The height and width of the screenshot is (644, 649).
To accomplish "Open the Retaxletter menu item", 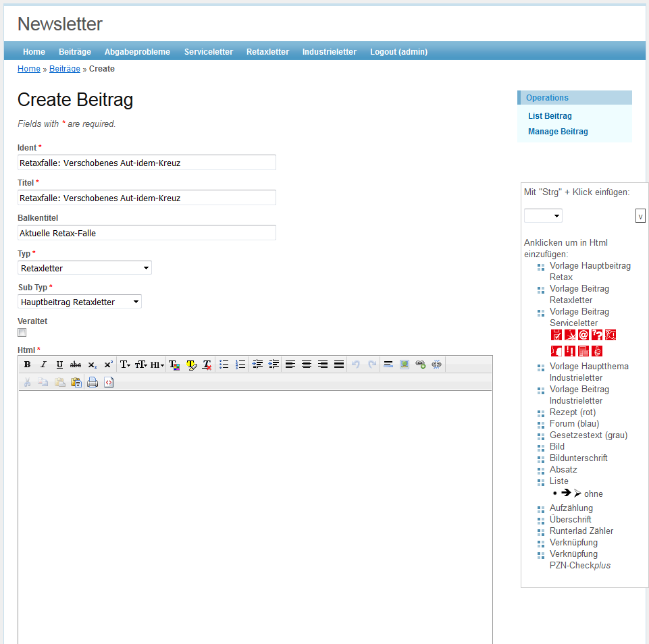I will pyautogui.click(x=267, y=52).
